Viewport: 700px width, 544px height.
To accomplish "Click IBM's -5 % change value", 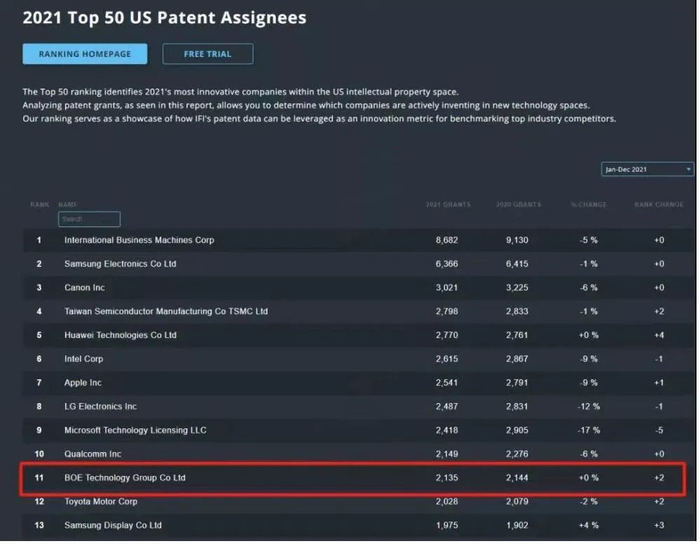I will [588, 240].
